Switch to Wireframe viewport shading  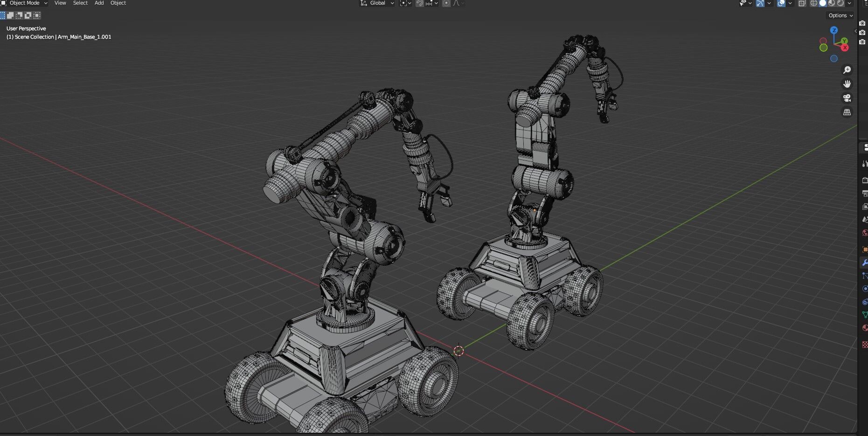point(813,3)
